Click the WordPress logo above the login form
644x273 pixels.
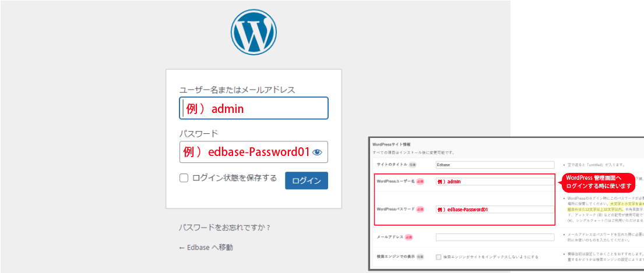pyautogui.click(x=254, y=31)
